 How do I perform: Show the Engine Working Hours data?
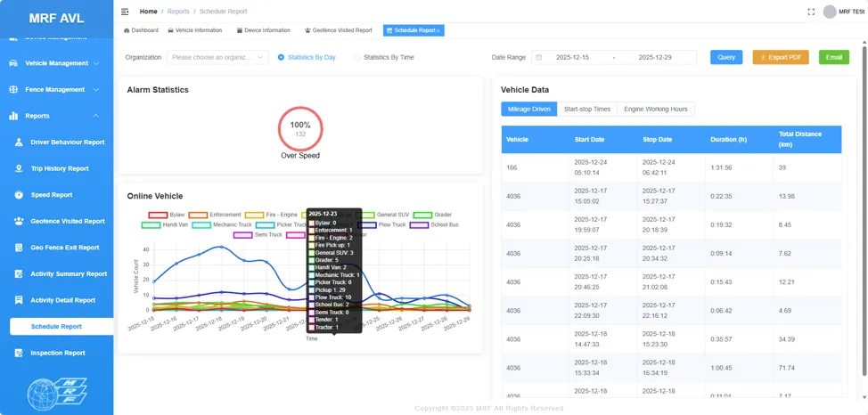coord(655,109)
